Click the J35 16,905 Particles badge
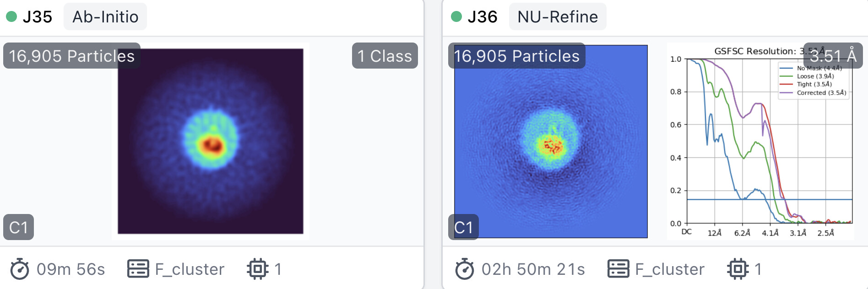 pos(72,56)
